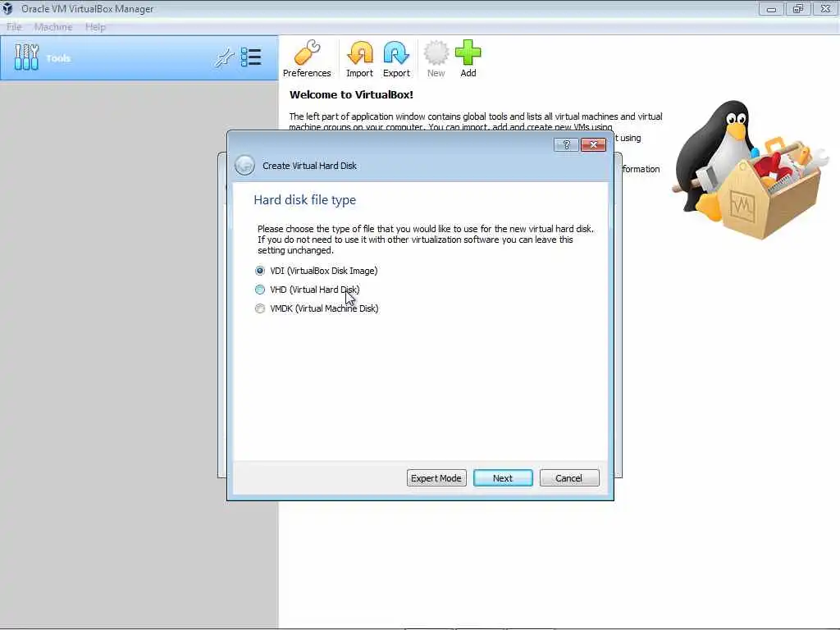Open the Machine menu
Screen dimensions: 840x630
pos(53,27)
